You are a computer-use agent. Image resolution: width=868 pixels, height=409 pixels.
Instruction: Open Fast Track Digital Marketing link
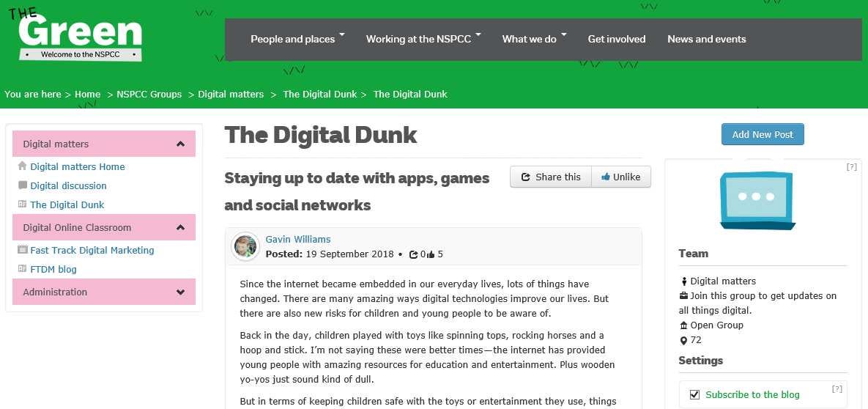pos(92,250)
